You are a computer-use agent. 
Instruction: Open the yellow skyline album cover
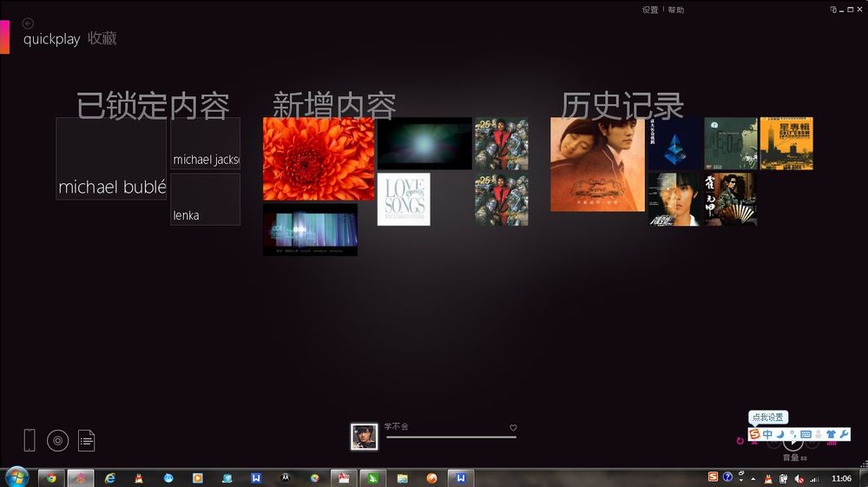click(x=786, y=143)
